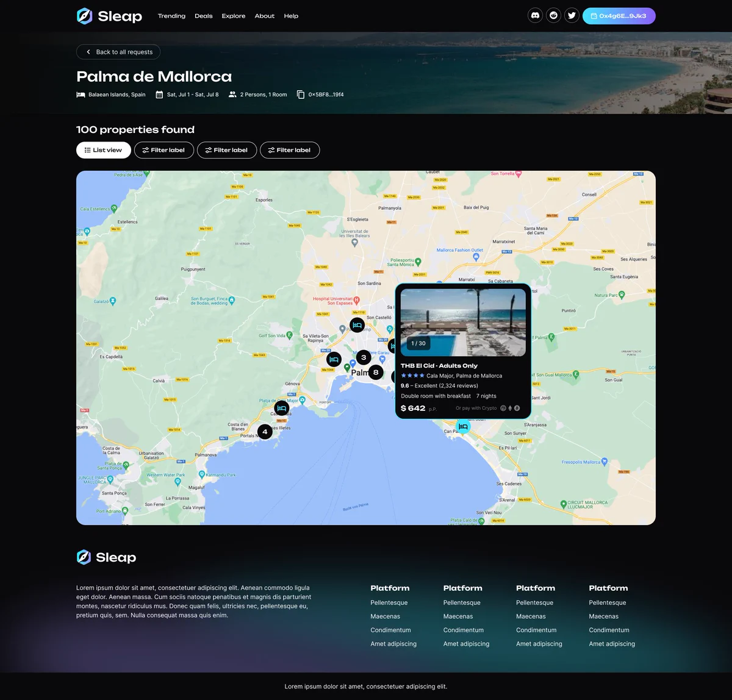
Task: Click the Galatzó map pin
Action: click(113, 301)
